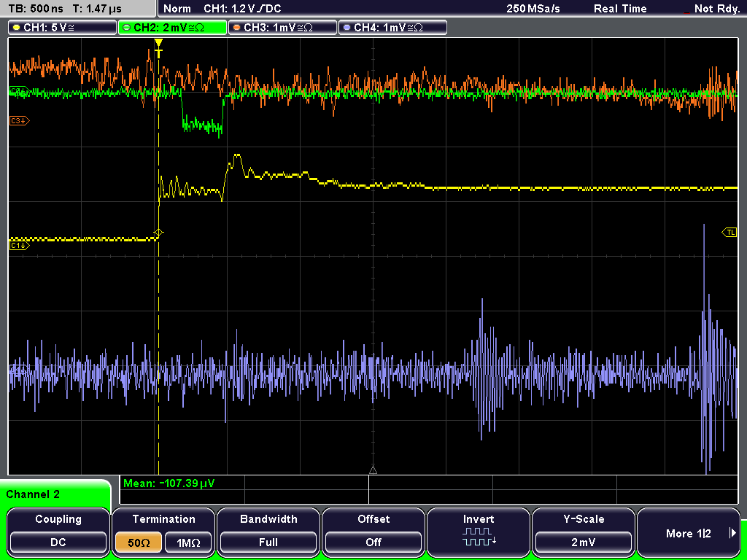
Task: Select the CH1: 5 V channel tab
Action: (62, 28)
